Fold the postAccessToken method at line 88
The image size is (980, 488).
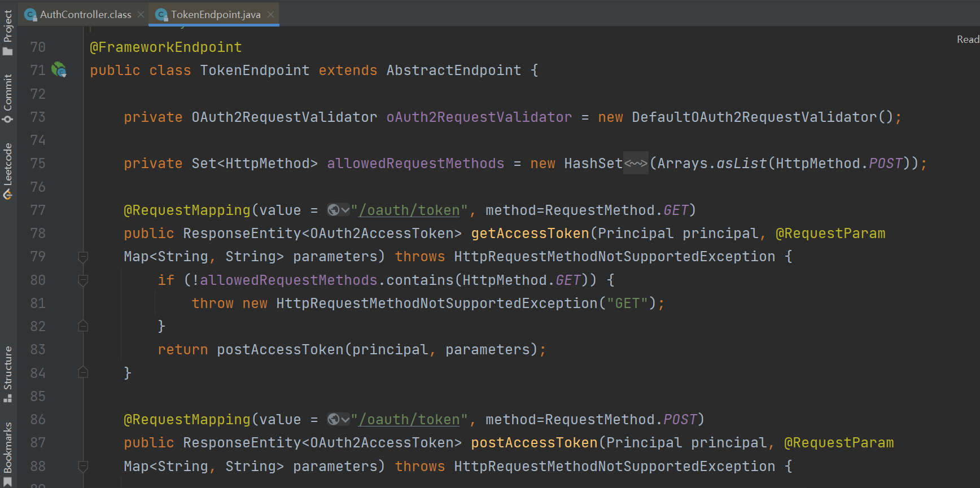(x=83, y=467)
